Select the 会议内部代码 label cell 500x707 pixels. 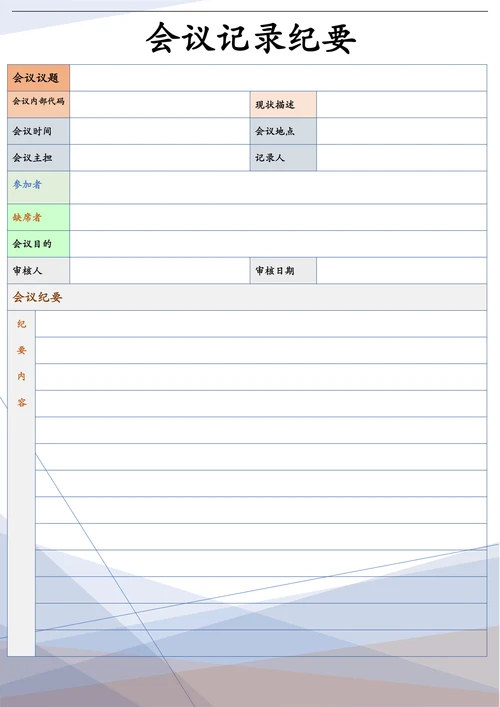[39, 105]
